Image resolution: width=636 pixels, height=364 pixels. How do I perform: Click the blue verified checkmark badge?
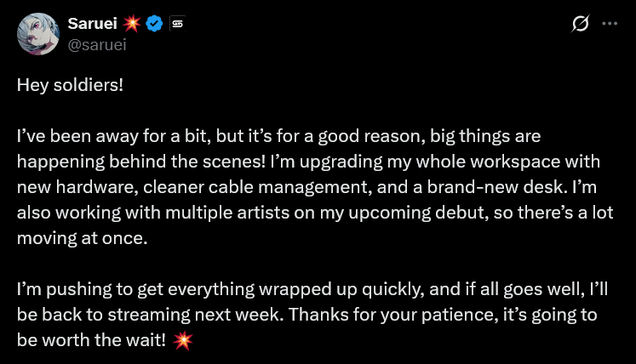pos(154,24)
